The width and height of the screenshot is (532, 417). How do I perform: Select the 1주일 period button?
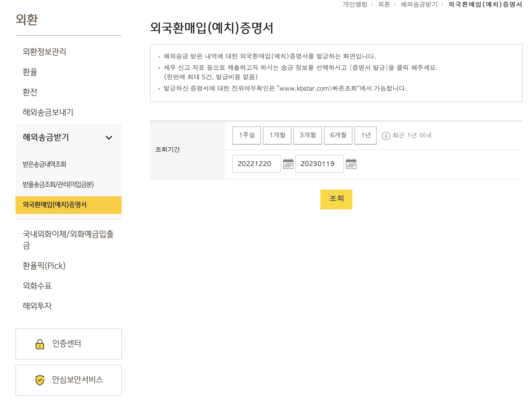coord(246,135)
